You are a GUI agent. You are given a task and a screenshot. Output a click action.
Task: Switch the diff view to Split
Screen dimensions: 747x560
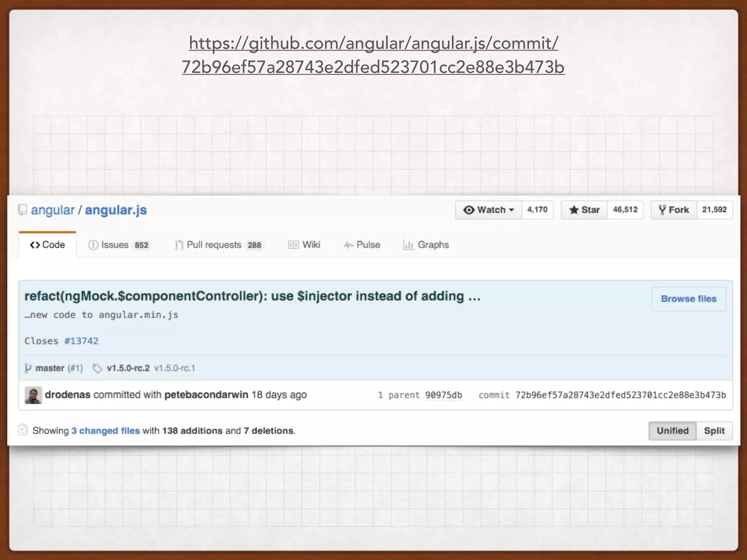point(714,431)
